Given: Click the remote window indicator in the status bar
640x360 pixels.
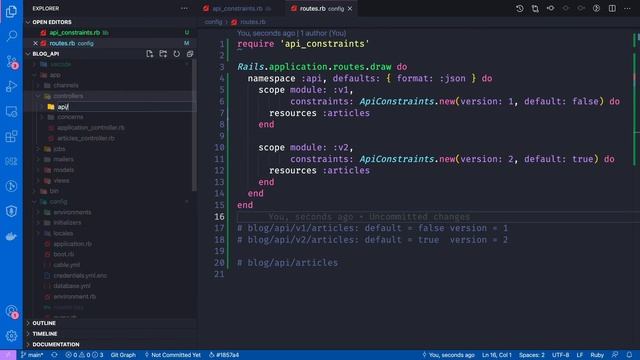Looking at the screenshot, I should (8, 355).
